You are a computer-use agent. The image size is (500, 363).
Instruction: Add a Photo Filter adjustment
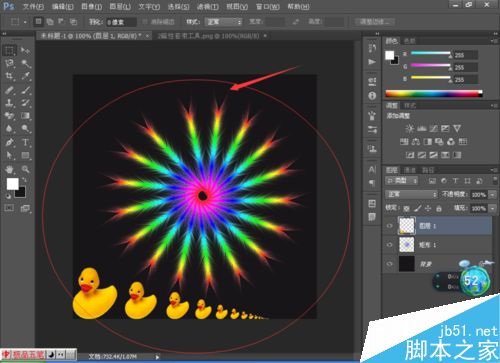tap(439, 142)
